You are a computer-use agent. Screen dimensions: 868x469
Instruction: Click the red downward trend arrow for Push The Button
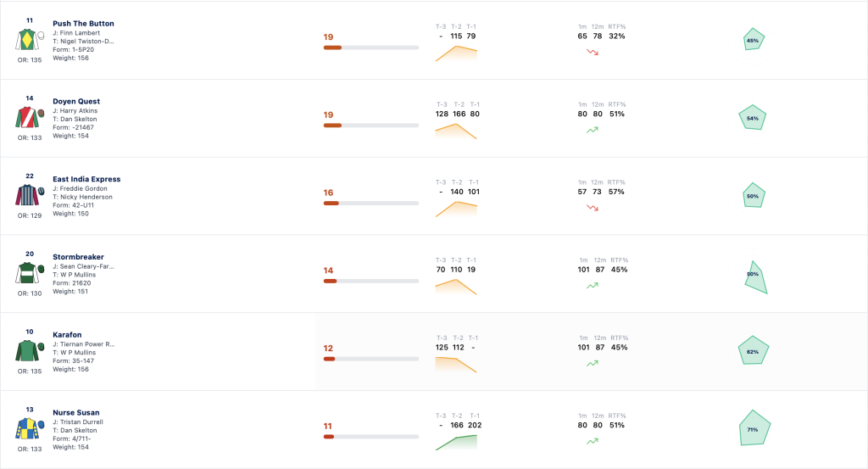(593, 52)
